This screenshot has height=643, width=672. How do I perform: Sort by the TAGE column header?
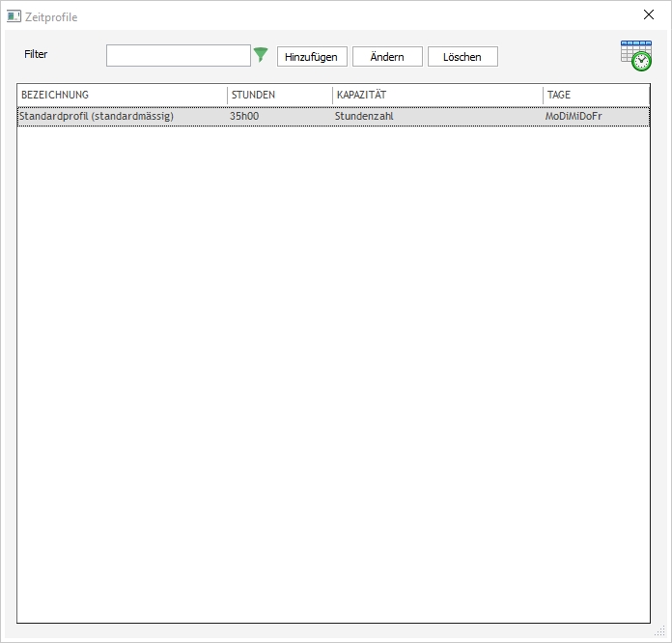click(x=596, y=95)
